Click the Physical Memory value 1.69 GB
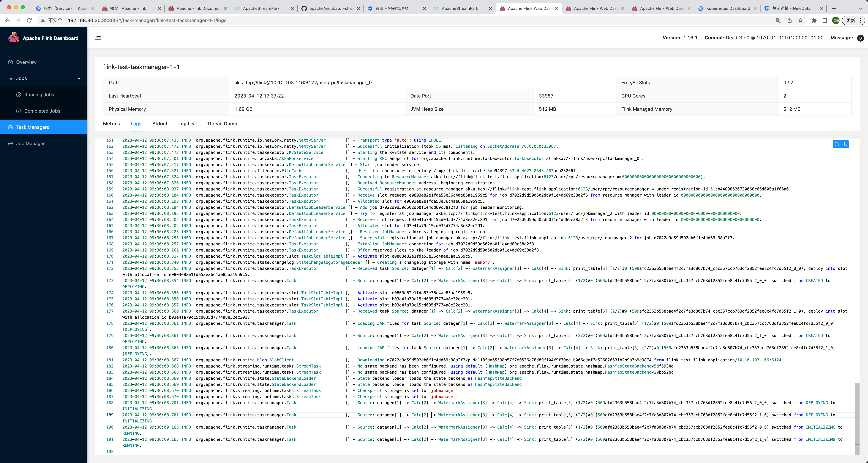The image size is (868, 463). (x=243, y=109)
